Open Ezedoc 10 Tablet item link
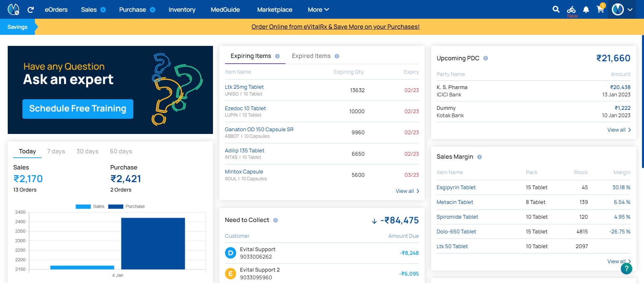This screenshot has width=644, height=286. pos(245,108)
